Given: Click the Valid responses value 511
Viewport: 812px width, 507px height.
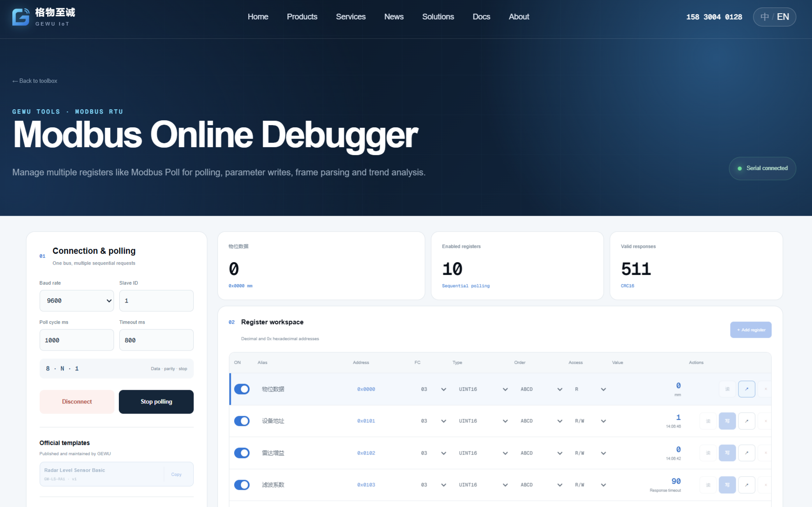Looking at the screenshot, I should [636, 269].
